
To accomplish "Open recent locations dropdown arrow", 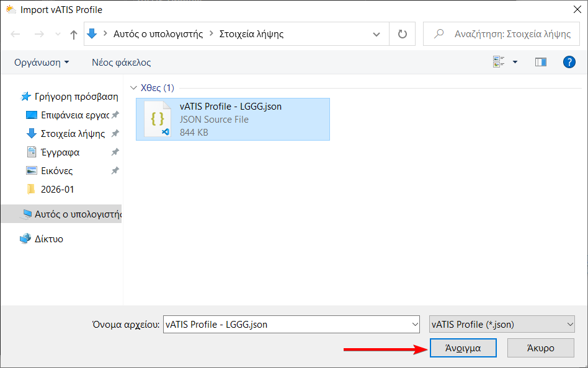I will [58, 34].
